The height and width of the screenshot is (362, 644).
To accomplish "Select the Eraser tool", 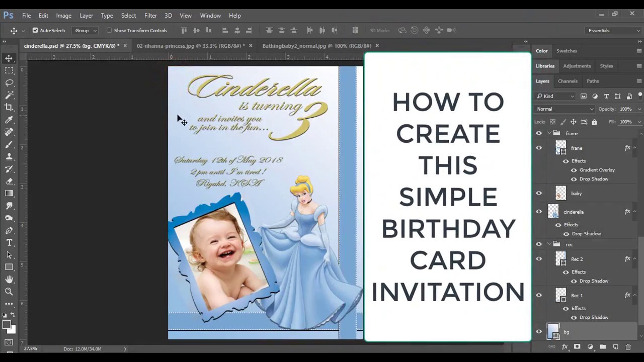I will 9,181.
